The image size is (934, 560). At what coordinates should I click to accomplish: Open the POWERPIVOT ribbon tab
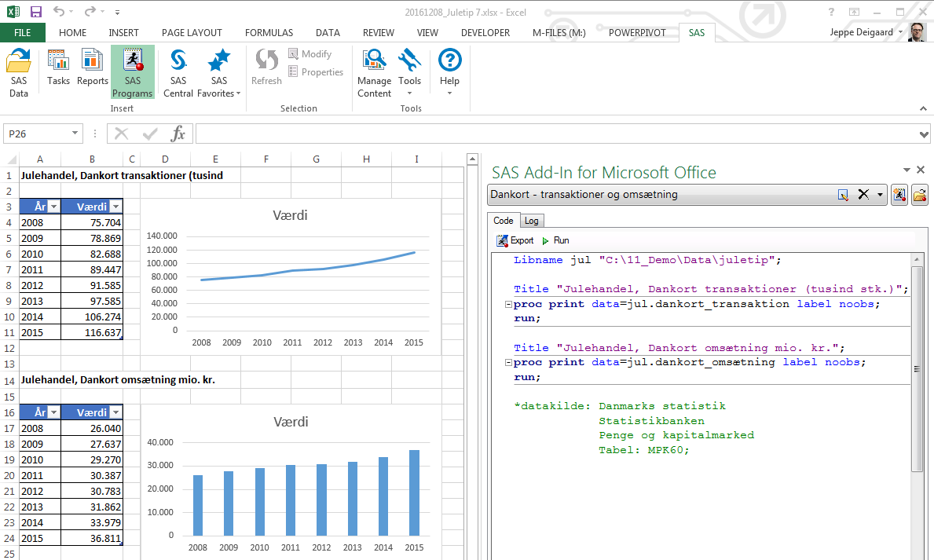[x=636, y=33]
